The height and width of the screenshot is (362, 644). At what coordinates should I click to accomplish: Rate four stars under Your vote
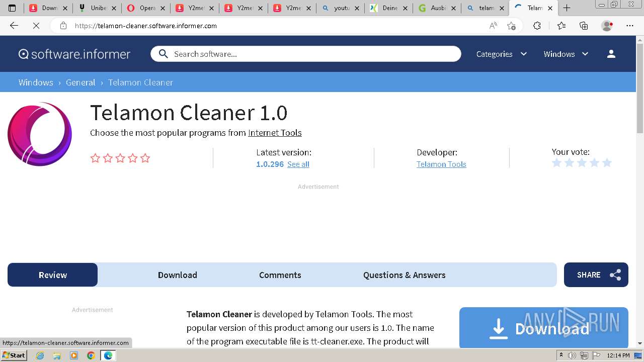tap(594, 163)
